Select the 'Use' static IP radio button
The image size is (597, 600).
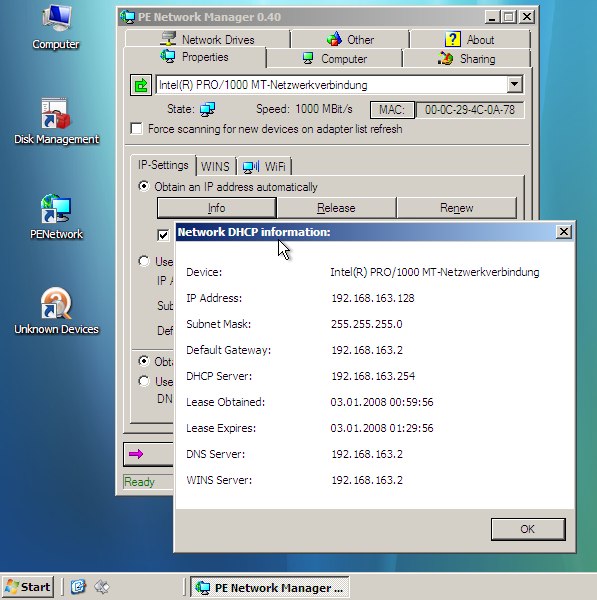[x=144, y=261]
